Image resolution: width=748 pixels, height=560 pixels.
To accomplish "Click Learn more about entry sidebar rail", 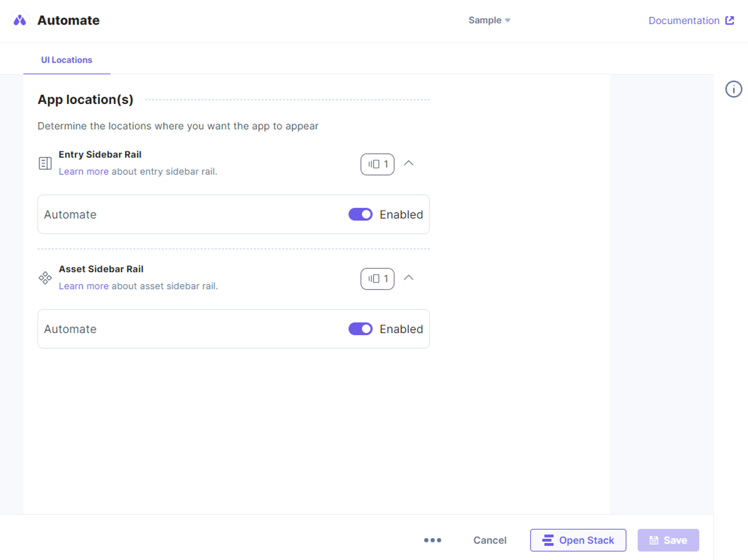I will 84,171.
